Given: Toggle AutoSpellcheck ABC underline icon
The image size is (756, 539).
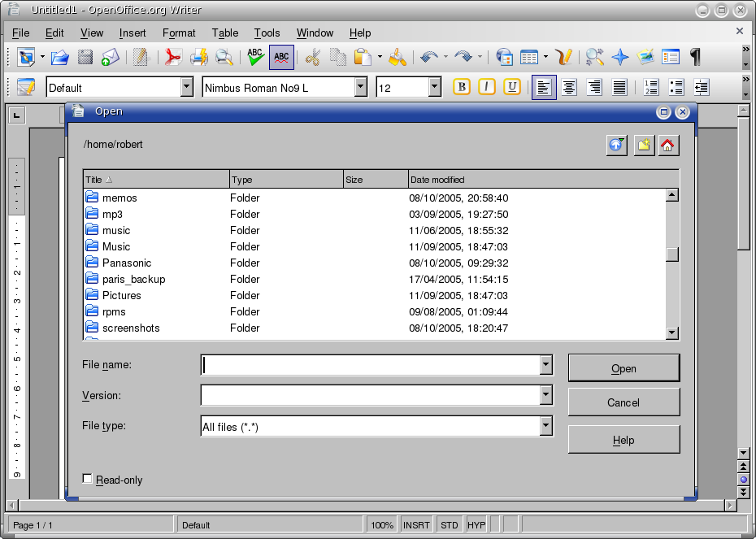Looking at the screenshot, I should (x=281, y=58).
